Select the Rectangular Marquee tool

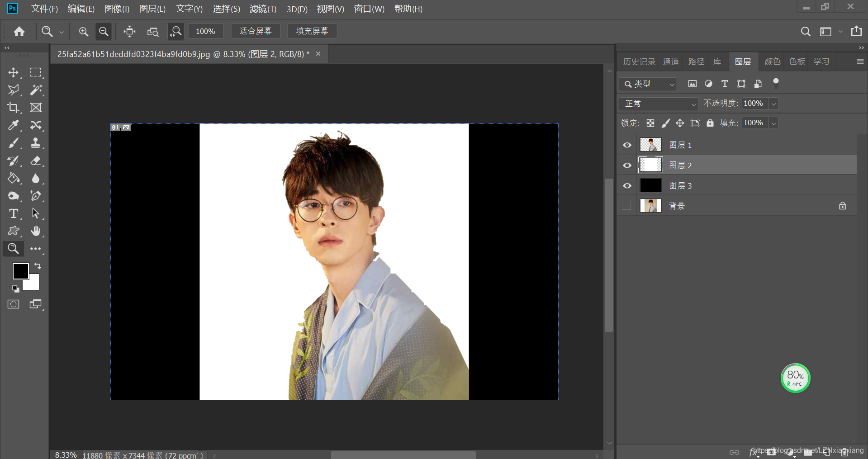[36, 72]
